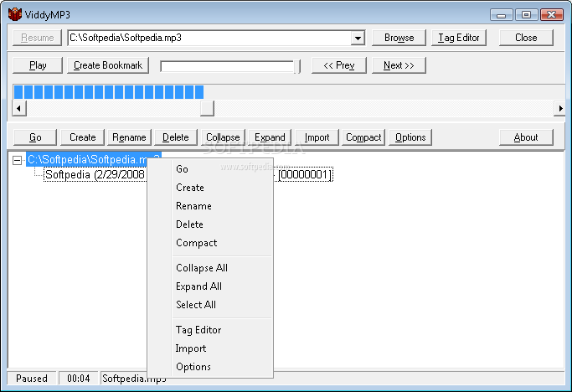This screenshot has width=572, height=392.
Task: Collapse the C:\Softpedia\Softpedia.mp3 tree node
Action: (x=17, y=160)
